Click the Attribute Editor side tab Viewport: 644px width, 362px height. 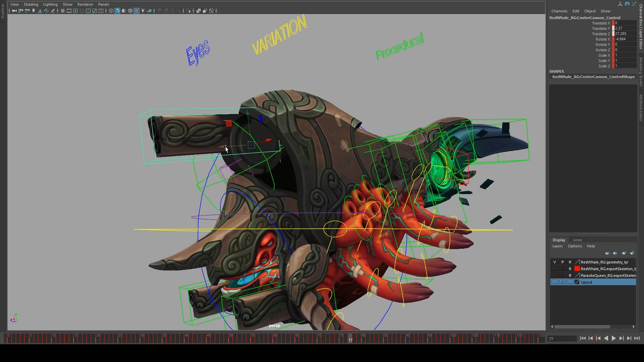641,107
